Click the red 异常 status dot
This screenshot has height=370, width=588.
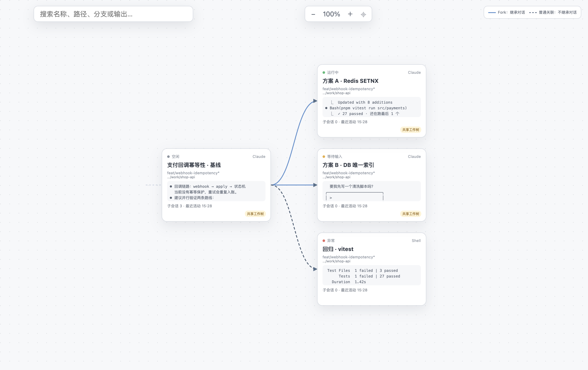coord(324,241)
